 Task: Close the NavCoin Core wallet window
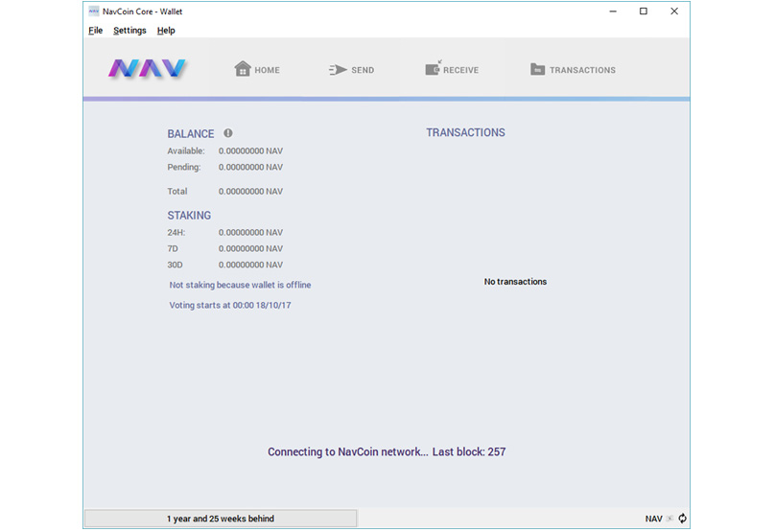point(674,12)
